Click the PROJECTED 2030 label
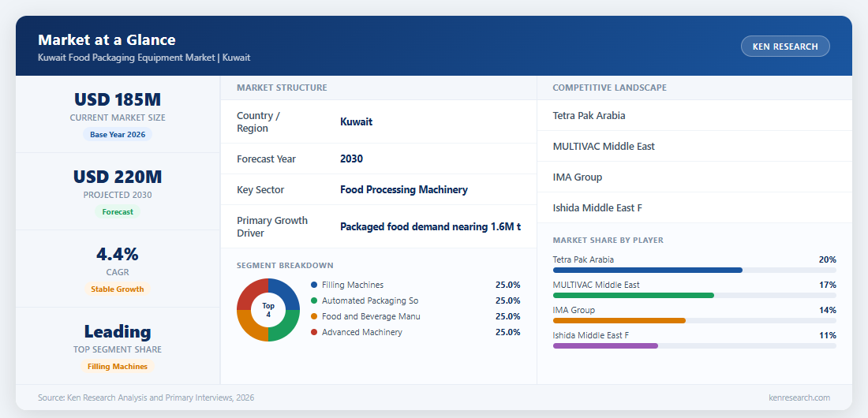This screenshot has width=868, height=418. (118, 195)
